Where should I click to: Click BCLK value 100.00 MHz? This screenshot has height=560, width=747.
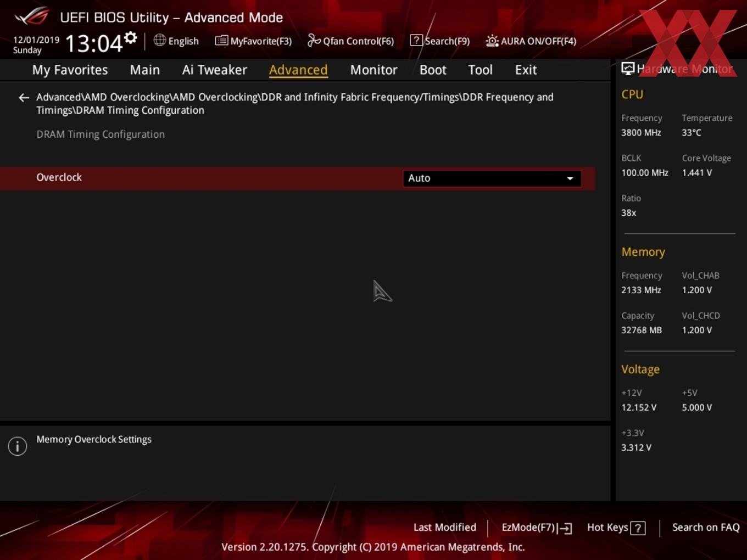(645, 172)
